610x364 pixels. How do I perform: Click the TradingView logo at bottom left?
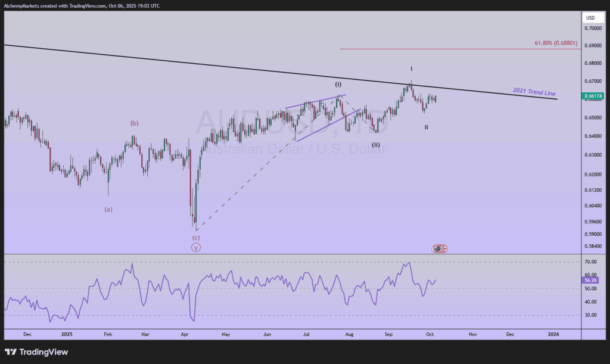point(36,352)
